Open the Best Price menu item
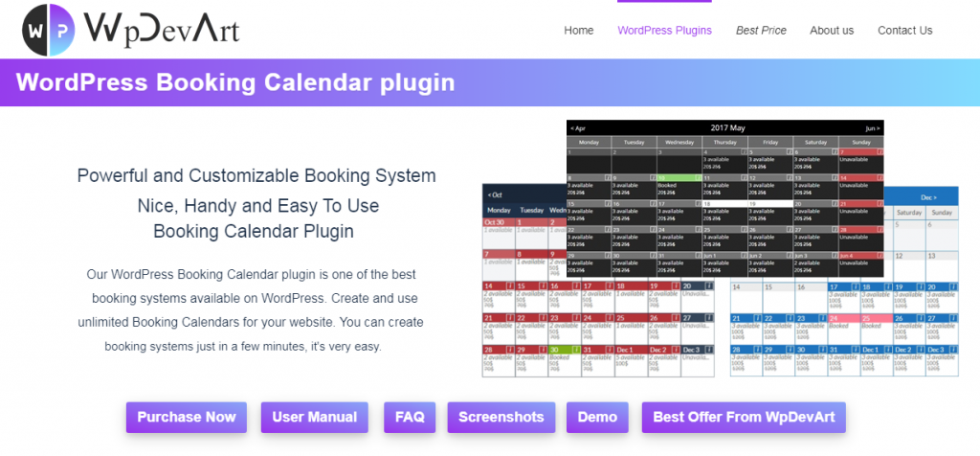The width and height of the screenshot is (980, 456). click(x=761, y=30)
